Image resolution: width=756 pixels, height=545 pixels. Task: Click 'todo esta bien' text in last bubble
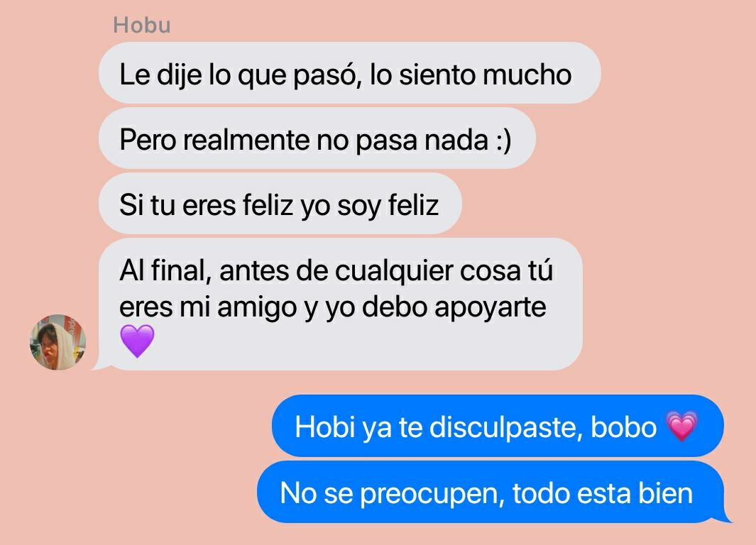tap(602, 493)
